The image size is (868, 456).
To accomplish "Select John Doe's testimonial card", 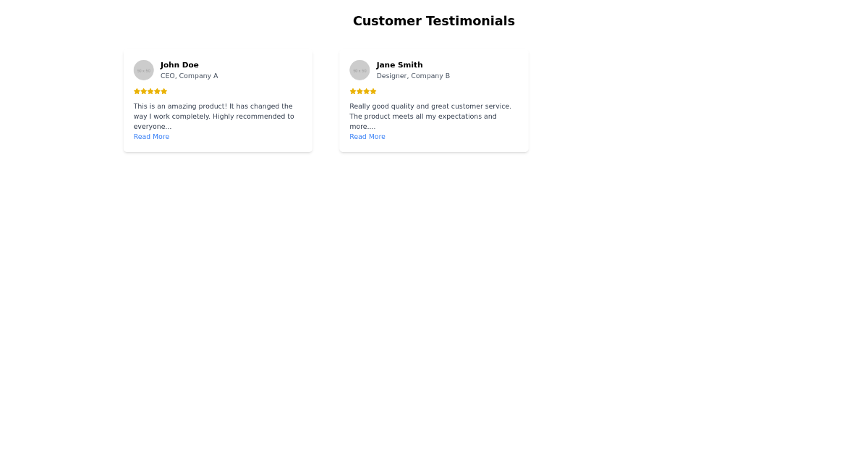I will 218,101.
